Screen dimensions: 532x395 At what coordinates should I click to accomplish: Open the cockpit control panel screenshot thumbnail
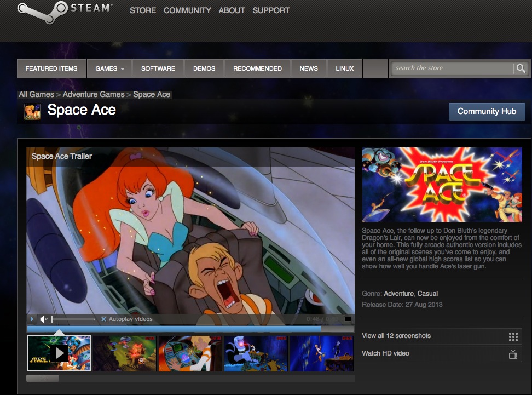pos(190,353)
